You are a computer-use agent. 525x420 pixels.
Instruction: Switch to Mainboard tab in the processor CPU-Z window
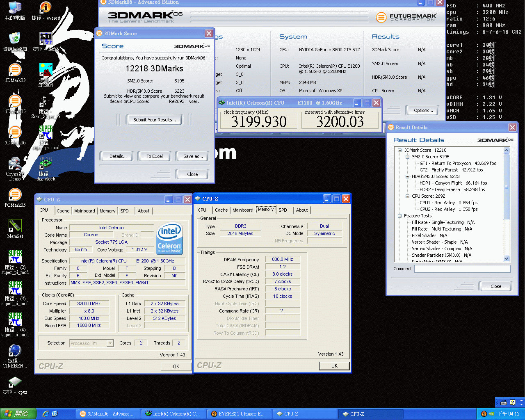coord(84,211)
